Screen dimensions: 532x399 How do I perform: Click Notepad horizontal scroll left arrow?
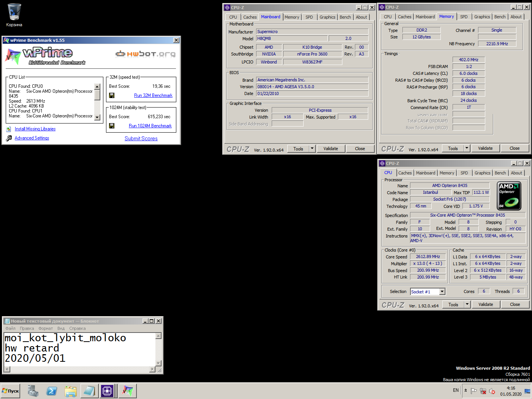pyautogui.click(x=7, y=369)
